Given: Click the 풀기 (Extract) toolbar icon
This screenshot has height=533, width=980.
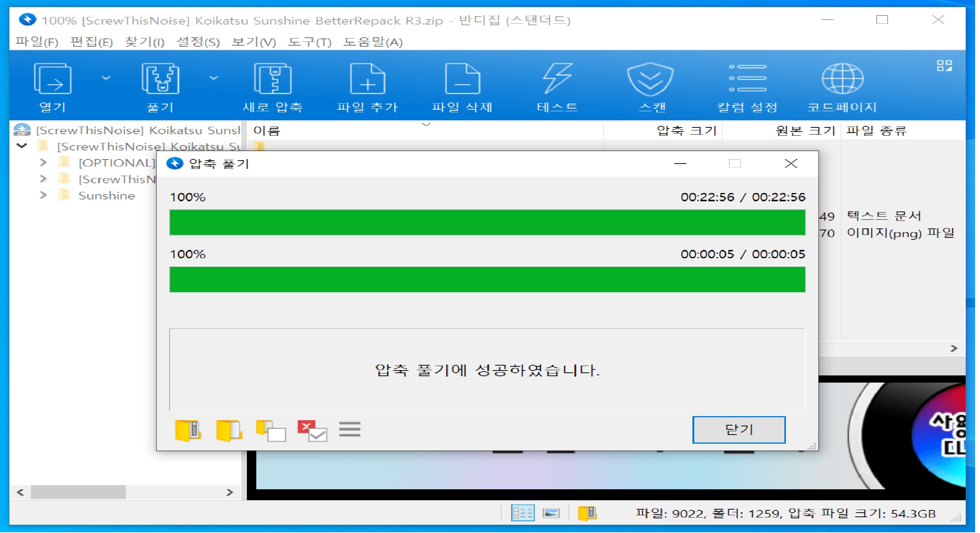Looking at the screenshot, I should click(x=160, y=79).
